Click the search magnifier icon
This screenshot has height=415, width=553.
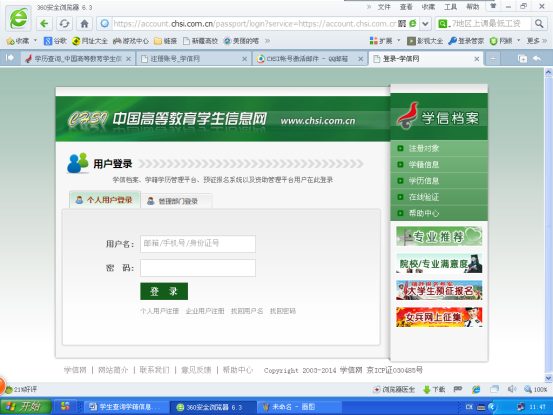[539, 24]
